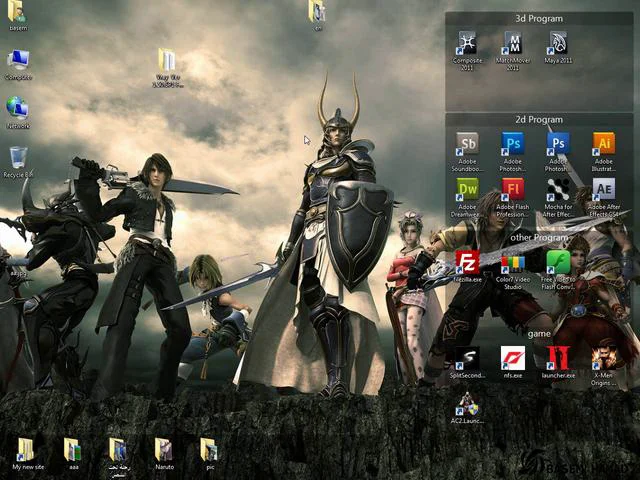Open Mocha for After Effects
This screenshot has height=480, width=640.
(558, 198)
